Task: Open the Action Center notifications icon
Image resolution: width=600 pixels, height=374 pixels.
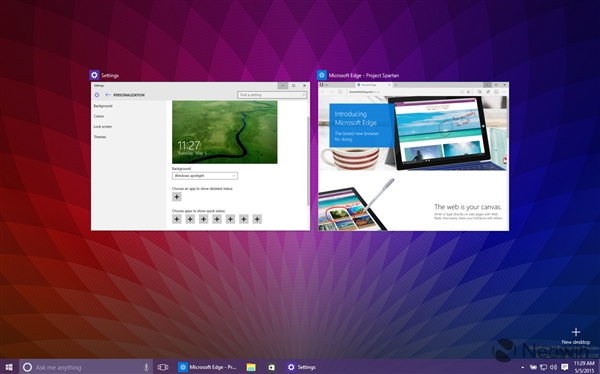Action: pyautogui.click(x=565, y=367)
